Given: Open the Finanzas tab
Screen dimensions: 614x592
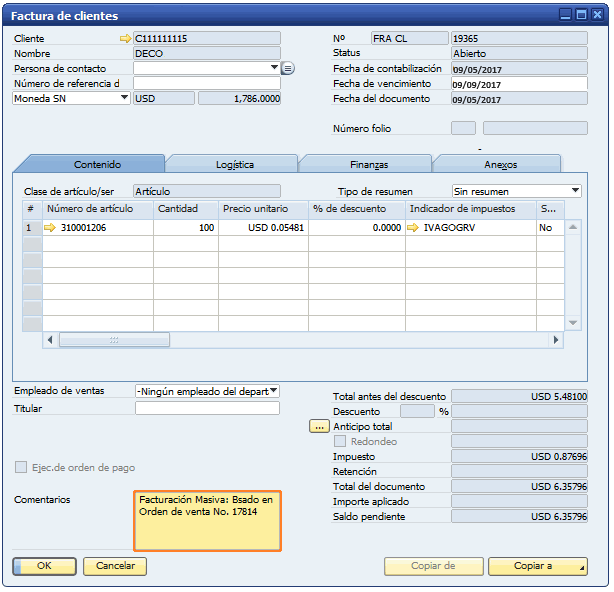Looking at the screenshot, I should [367, 164].
